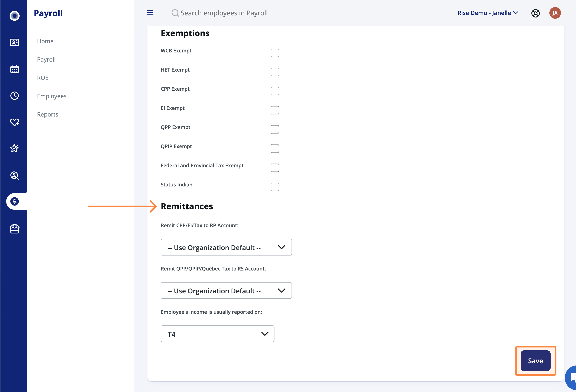The image size is (576, 392).
Task: Open the ROE menu item
Action: click(43, 78)
